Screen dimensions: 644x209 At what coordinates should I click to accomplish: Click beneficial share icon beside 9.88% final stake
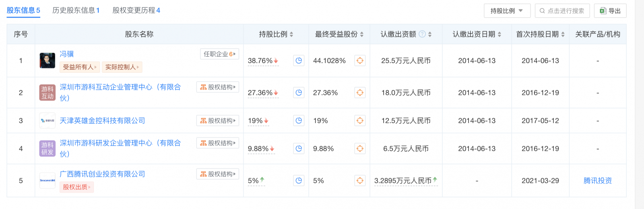click(x=360, y=149)
